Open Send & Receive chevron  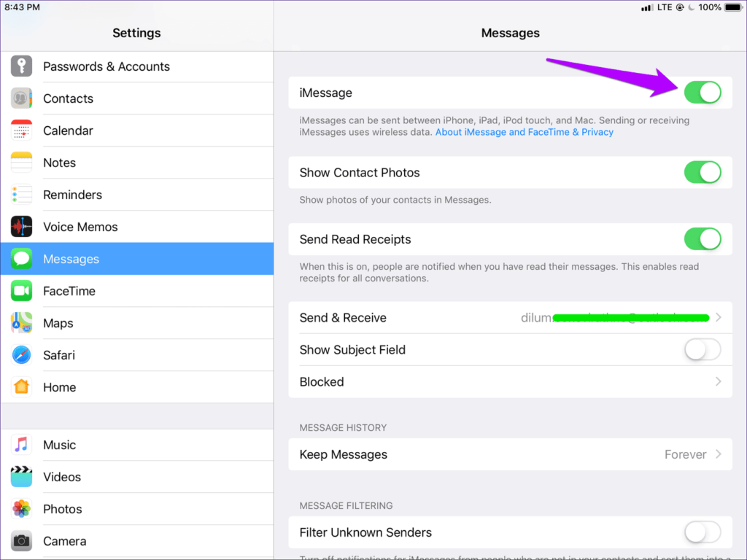coord(718,318)
